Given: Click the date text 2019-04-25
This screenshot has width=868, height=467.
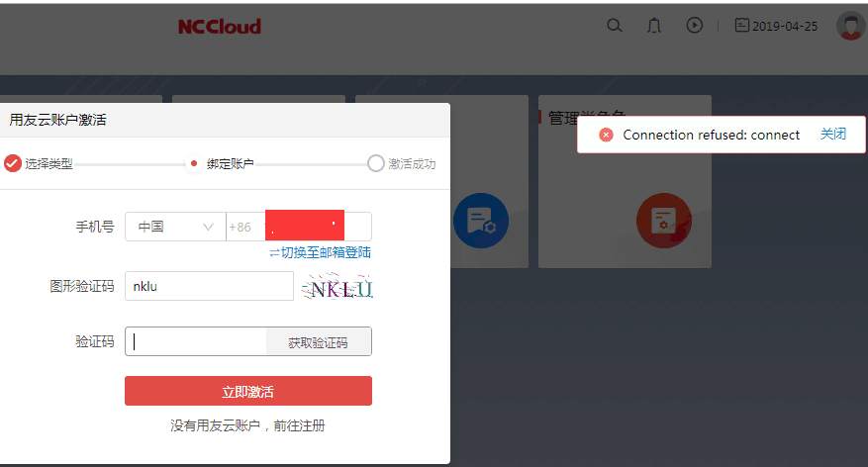Looking at the screenshot, I should click(x=785, y=26).
